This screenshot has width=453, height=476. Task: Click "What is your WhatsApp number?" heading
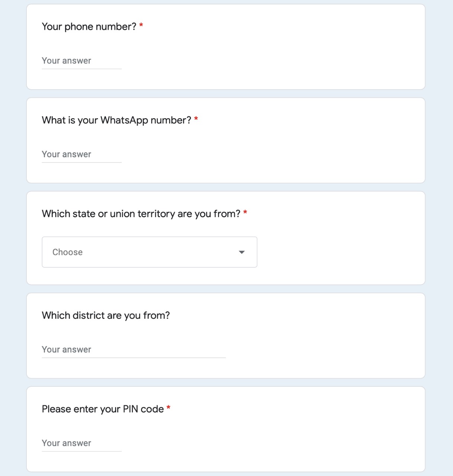click(116, 120)
